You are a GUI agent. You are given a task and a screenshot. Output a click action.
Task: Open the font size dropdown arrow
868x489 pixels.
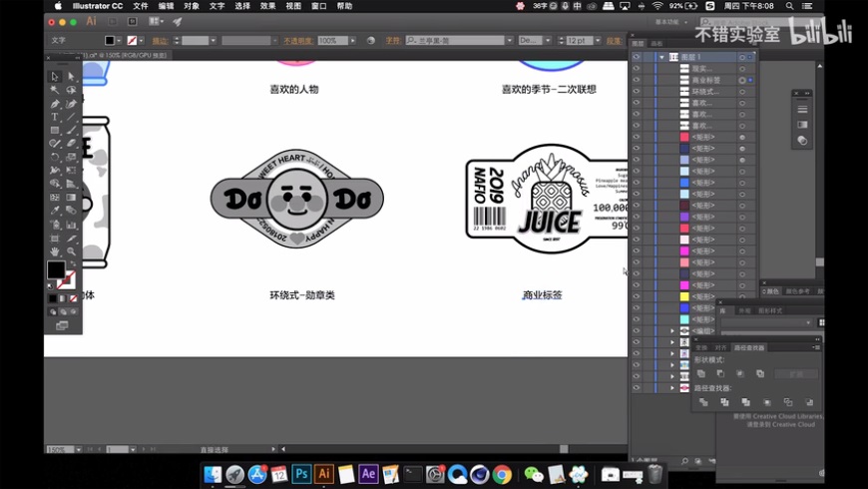[598, 41]
